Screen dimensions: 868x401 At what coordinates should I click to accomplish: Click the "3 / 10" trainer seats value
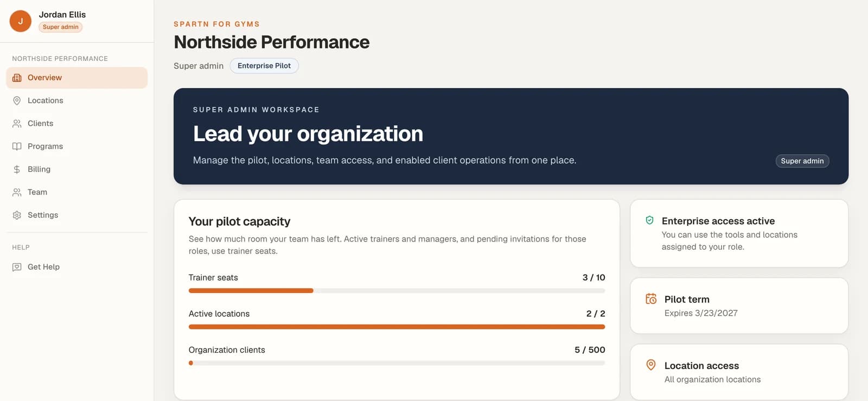tap(593, 277)
